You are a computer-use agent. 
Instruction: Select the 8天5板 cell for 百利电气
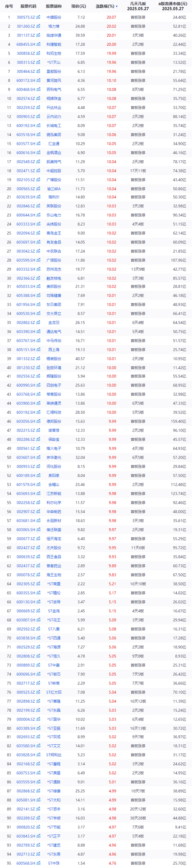138,90
